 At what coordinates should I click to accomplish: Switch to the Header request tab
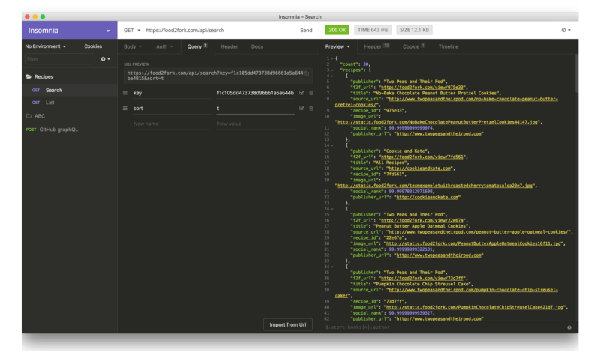[x=229, y=46]
